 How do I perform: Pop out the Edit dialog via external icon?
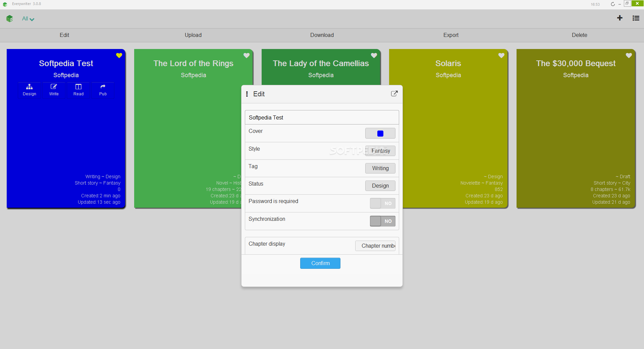tap(394, 94)
